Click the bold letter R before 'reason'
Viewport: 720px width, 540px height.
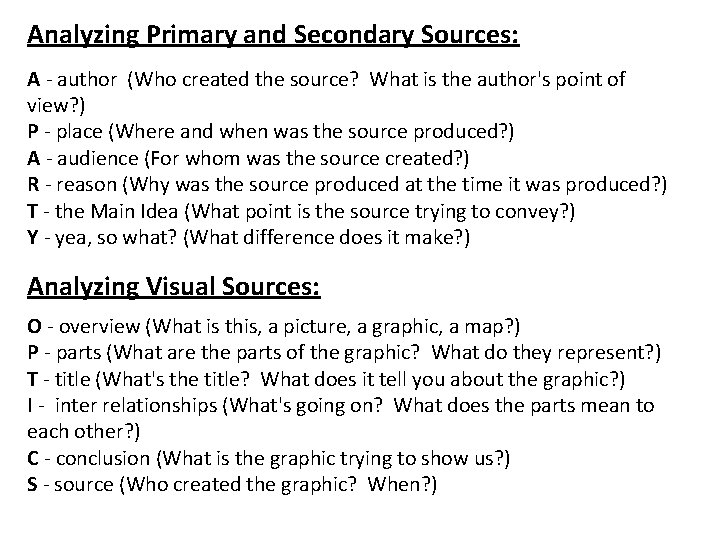[x=34, y=185]
